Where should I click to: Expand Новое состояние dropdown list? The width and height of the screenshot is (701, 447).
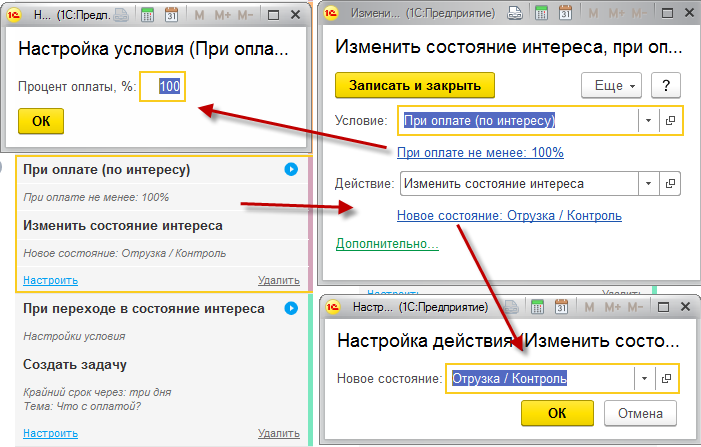click(644, 378)
